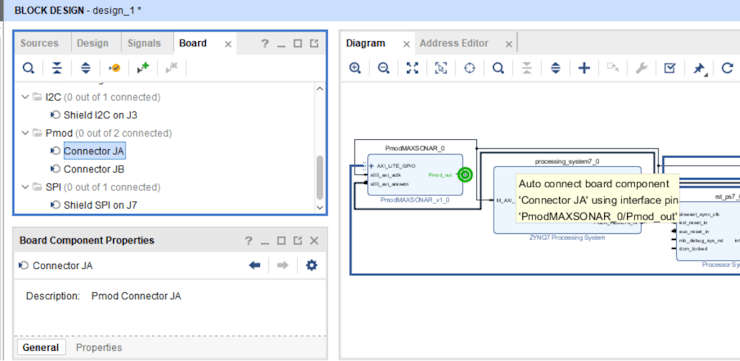Click the Board panel vertical scrollbar thumb

click(x=320, y=177)
